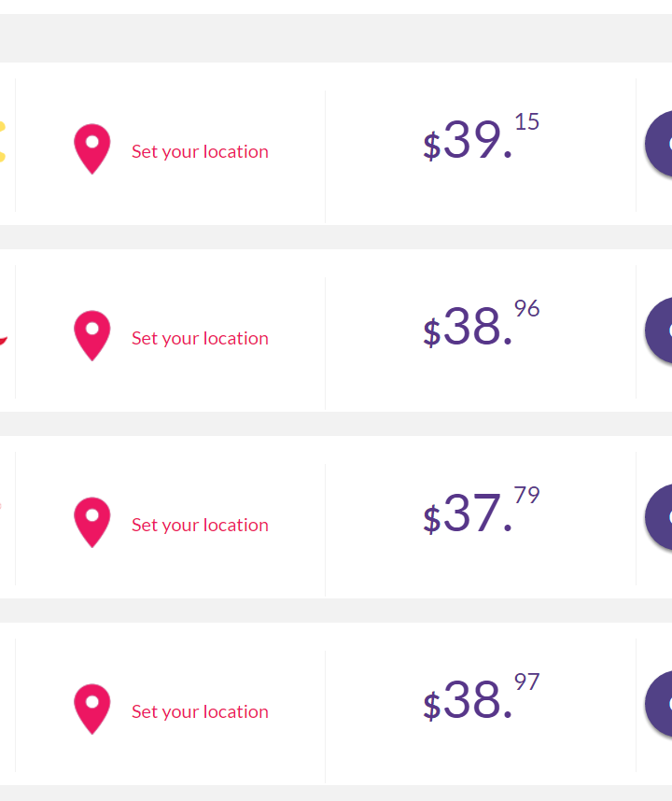
Task: Click the $39.15 price
Action: (x=481, y=137)
